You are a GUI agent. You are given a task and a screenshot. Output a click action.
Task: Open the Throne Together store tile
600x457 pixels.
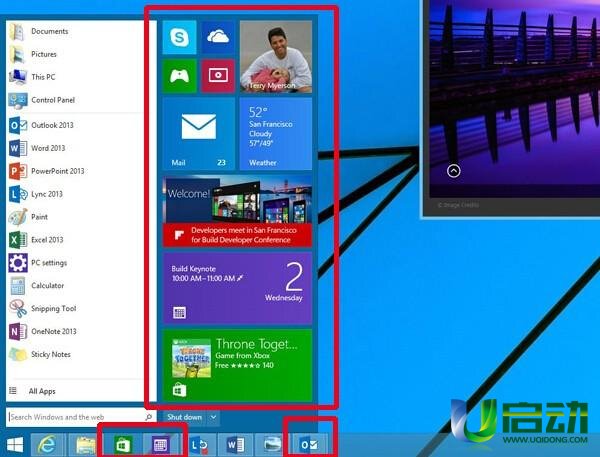tap(237, 365)
